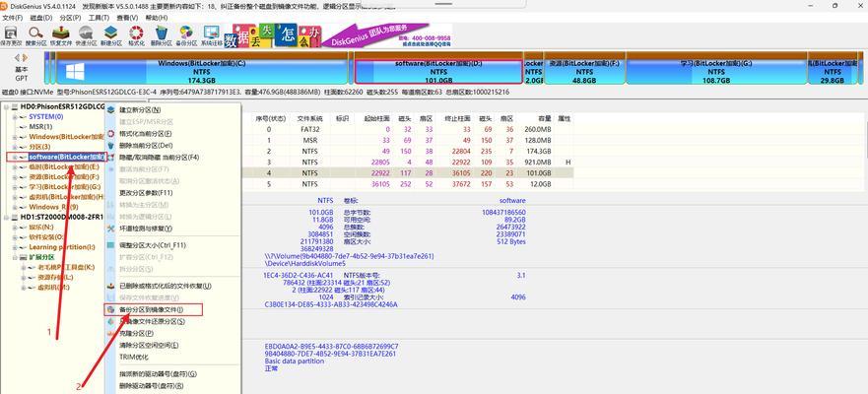Click the 容量 column header
Image resolution: width=868 pixels, height=394 pixels.
coord(545,118)
